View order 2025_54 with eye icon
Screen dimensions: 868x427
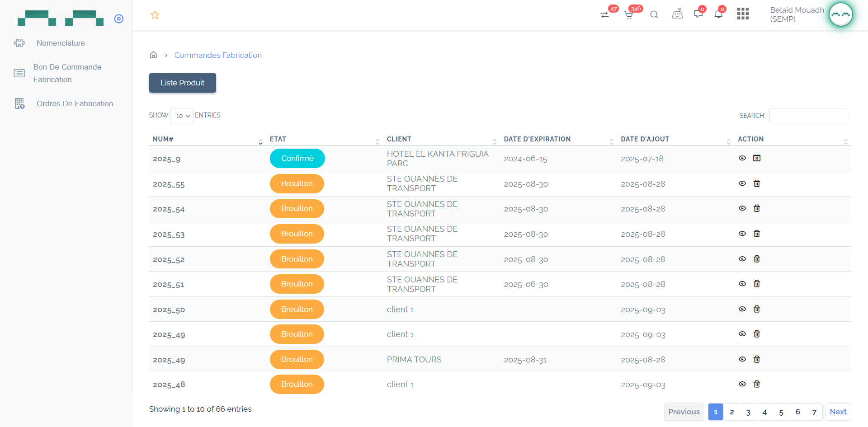point(742,208)
